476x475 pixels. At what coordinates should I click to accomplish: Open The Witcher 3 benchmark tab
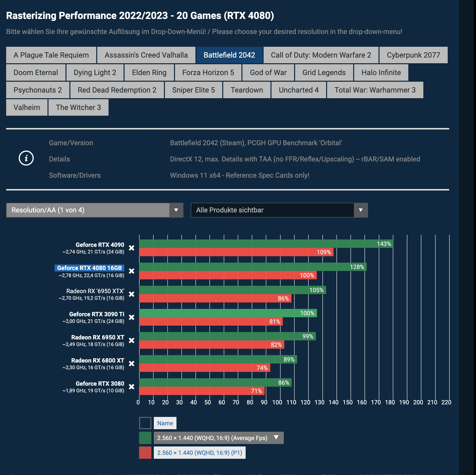pyautogui.click(x=78, y=107)
